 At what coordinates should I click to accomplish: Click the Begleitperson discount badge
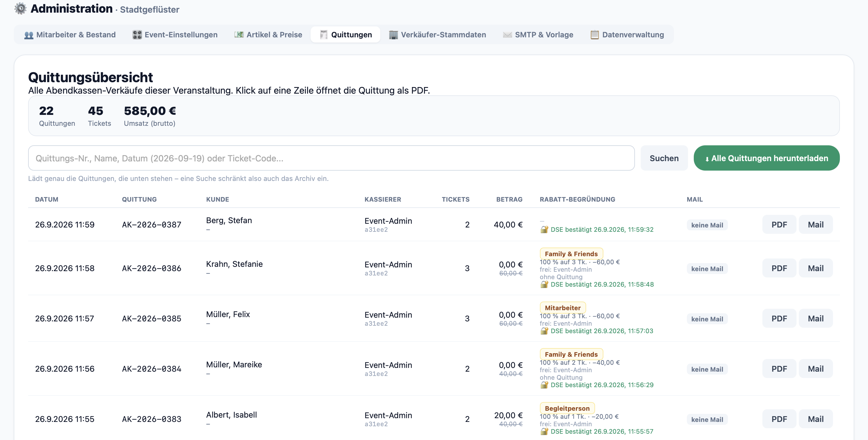567,408
